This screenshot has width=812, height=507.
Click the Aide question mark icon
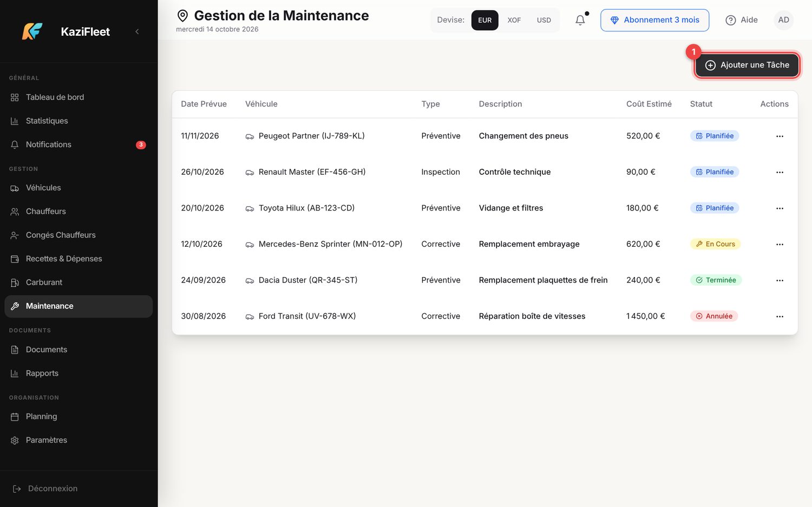[731, 20]
